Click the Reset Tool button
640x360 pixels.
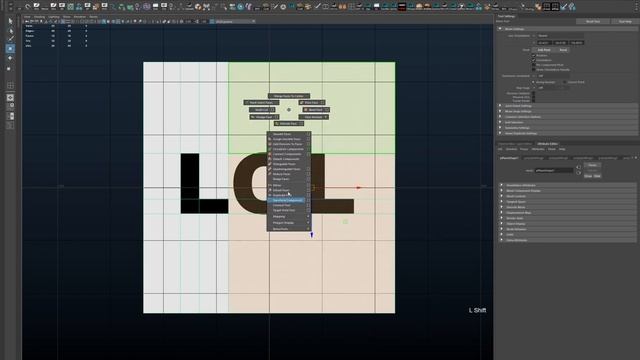(593, 22)
